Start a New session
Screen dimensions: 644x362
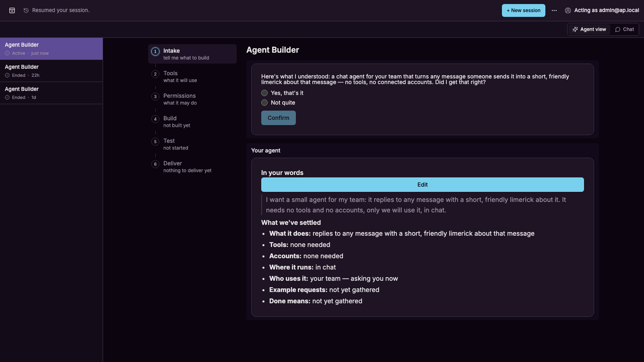click(524, 10)
